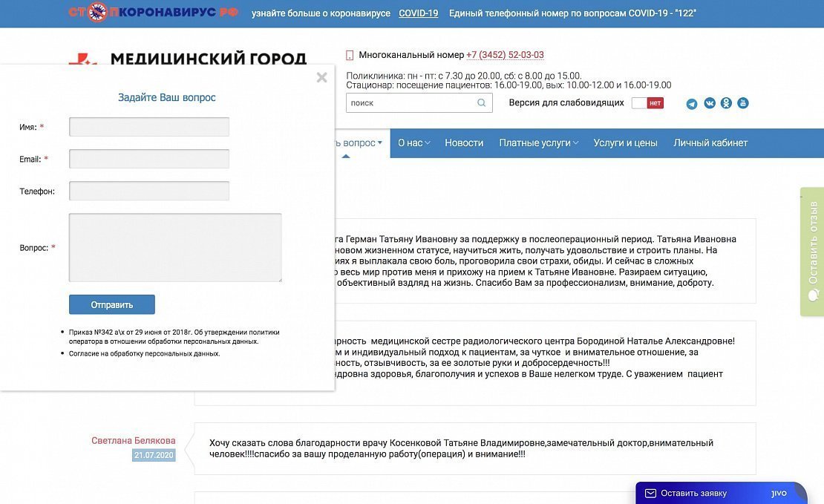Select 'Услуги и цены' in navigation
824x504 pixels.
[x=625, y=143]
